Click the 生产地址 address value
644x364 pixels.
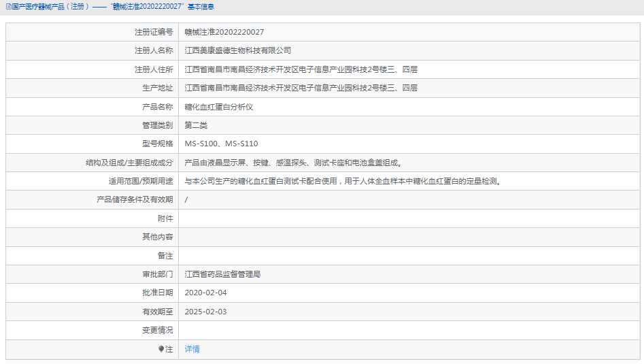301,88
